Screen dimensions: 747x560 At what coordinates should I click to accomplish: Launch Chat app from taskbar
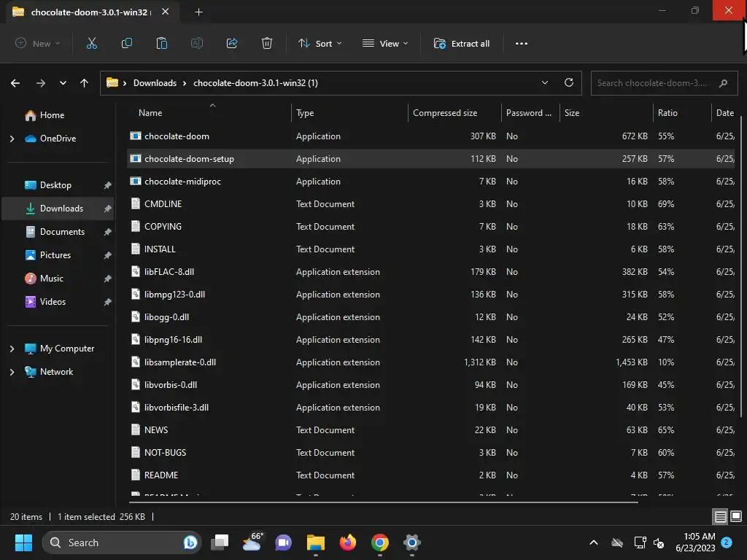(284, 542)
